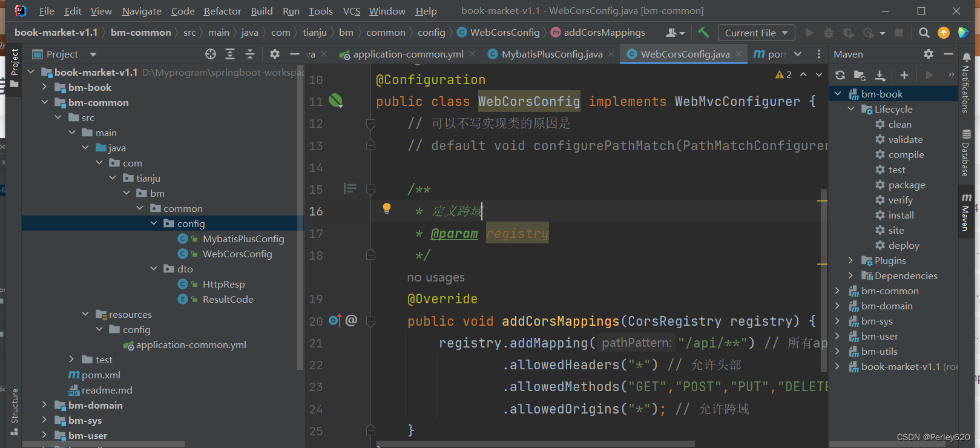The height and width of the screenshot is (448, 980).
Task: Click the intention lightbulb on line 16
Action: 387,209
